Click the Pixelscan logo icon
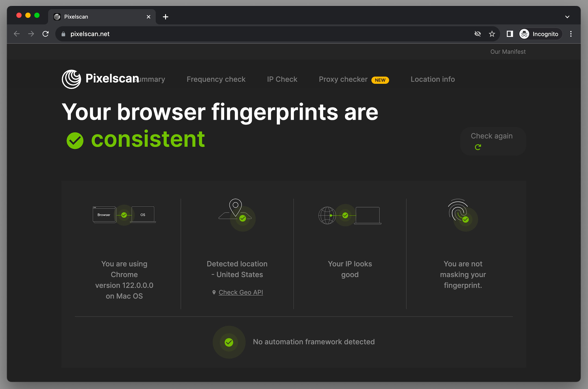Image resolution: width=588 pixels, height=389 pixels. point(71,79)
